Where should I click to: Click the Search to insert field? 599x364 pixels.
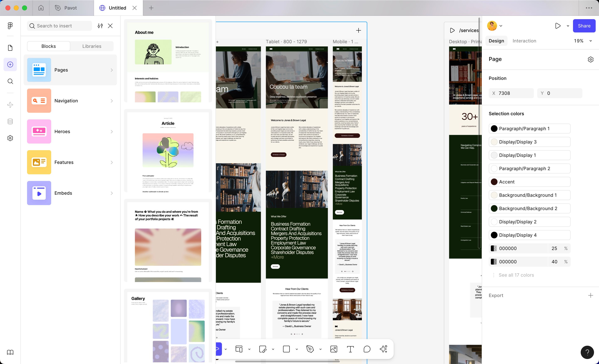[x=59, y=26]
